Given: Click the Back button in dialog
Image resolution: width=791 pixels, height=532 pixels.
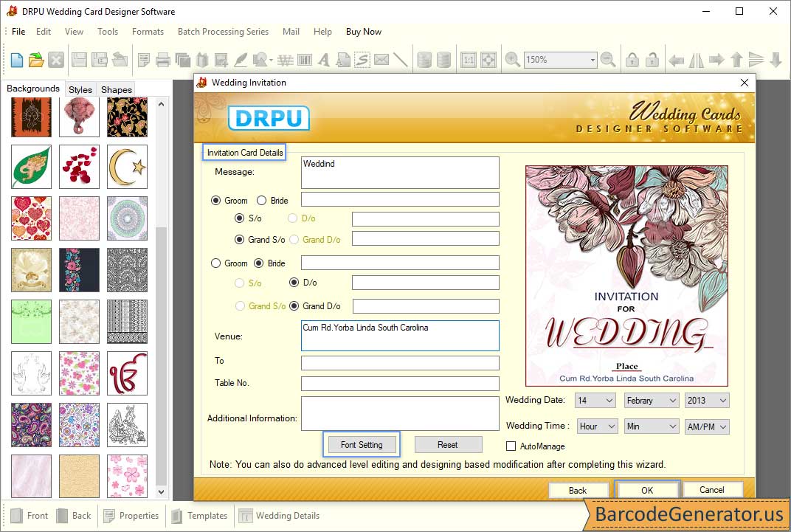Looking at the screenshot, I should [x=578, y=490].
